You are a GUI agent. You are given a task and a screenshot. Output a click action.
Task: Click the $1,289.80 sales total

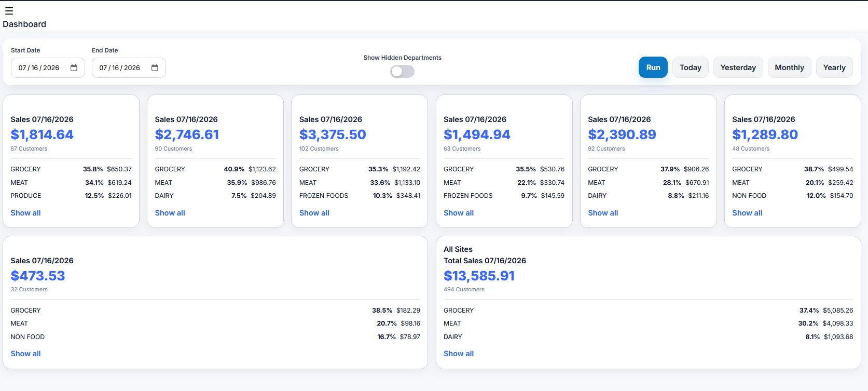(x=765, y=134)
